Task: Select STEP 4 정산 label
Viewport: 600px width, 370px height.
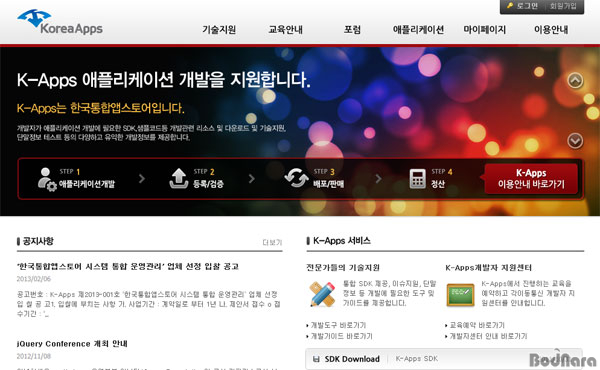Action: (438, 184)
